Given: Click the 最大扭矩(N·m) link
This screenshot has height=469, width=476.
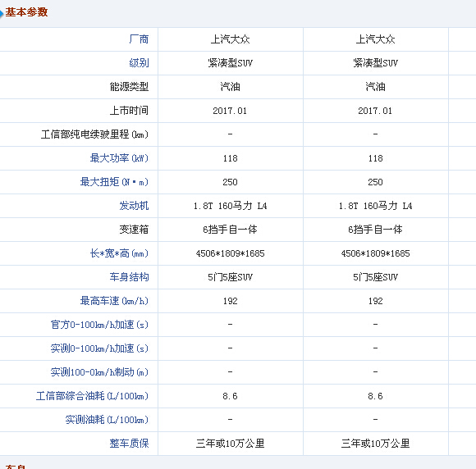Looking at the screenshot, I should [114, 182].
